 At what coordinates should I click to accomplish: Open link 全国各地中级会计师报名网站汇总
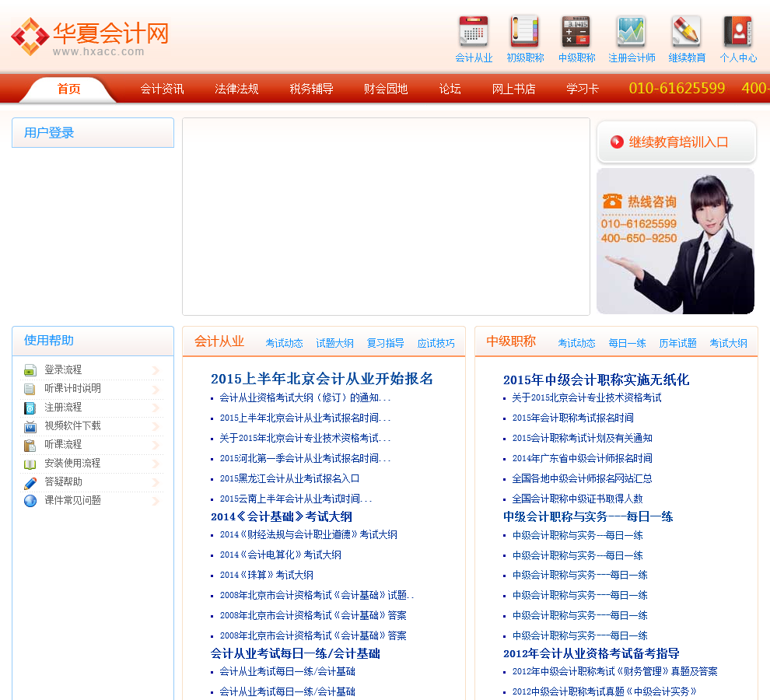tap(583, 478)
